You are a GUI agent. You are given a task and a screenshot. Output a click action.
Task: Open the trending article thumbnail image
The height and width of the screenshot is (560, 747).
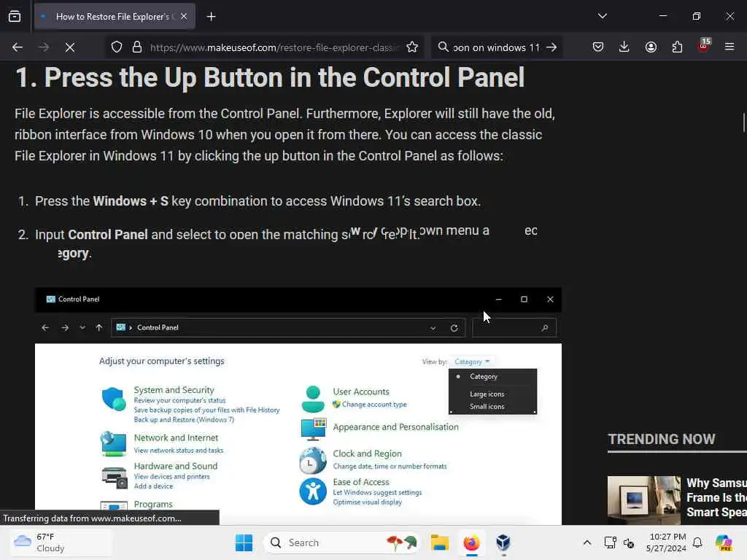[x=644, y=500]
